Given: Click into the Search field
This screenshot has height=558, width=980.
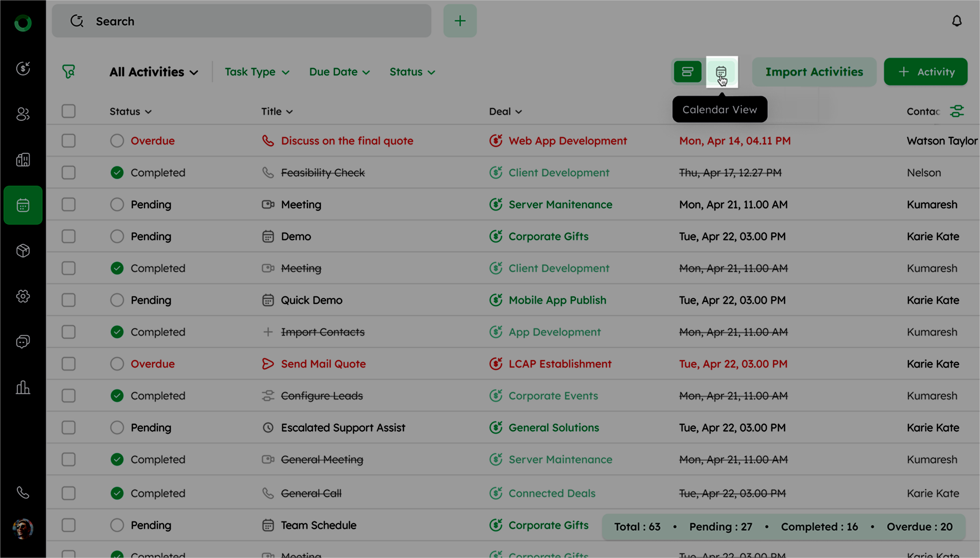Looking at the screenshot, I should [x=241, y=21].
